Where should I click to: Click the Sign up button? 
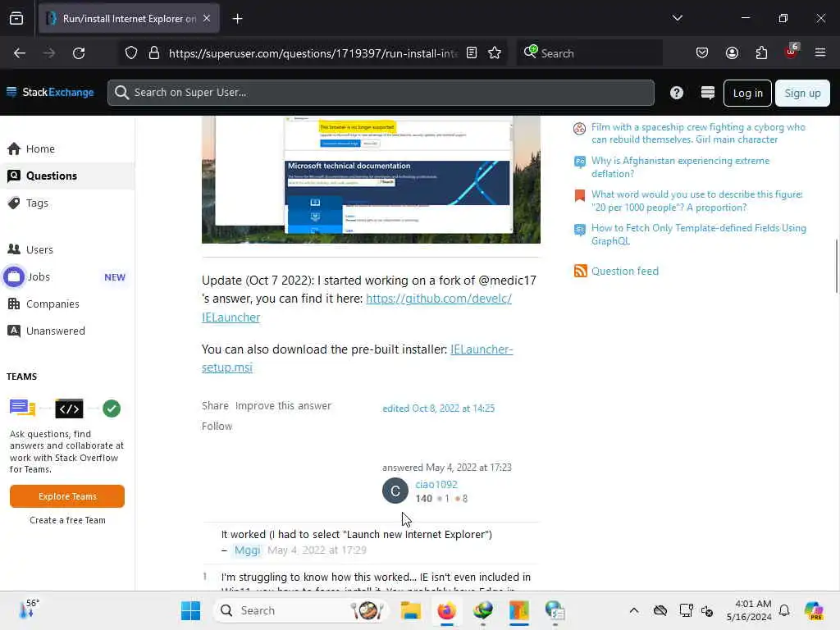coord(802,94)
